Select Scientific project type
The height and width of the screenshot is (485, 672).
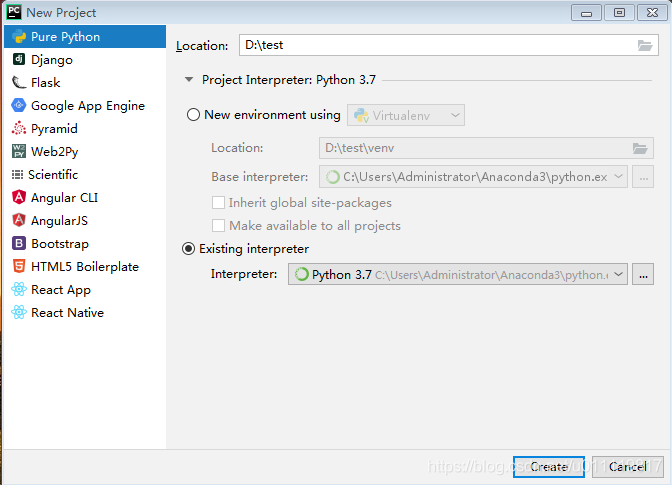pyautogui.click(x=85, y=174)
